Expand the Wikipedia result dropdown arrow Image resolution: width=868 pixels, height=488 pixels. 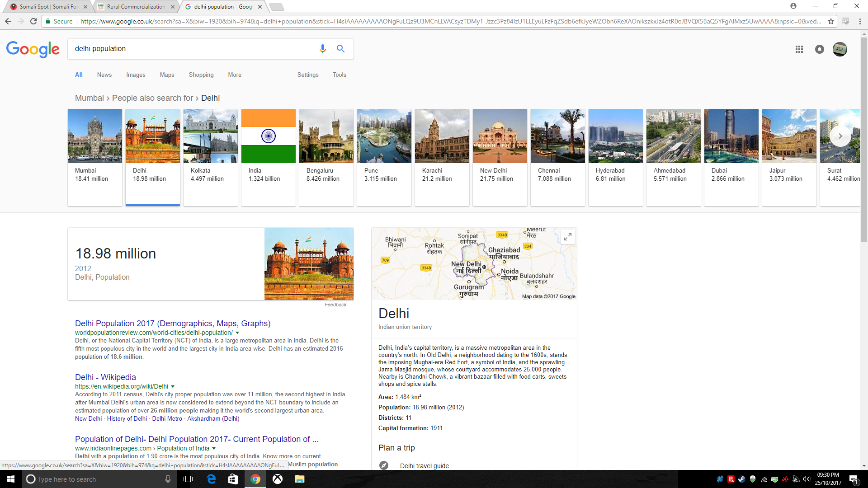pyautogui.click(x=173, y=387)
